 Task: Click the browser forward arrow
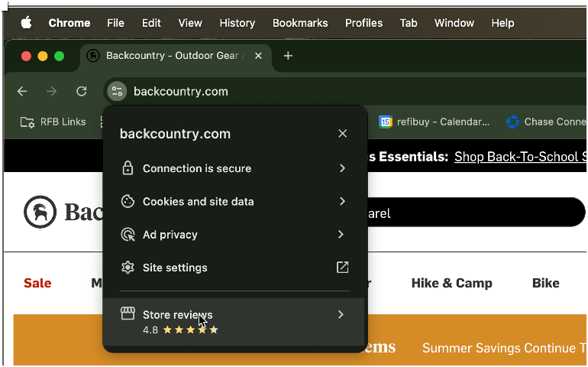52,91
